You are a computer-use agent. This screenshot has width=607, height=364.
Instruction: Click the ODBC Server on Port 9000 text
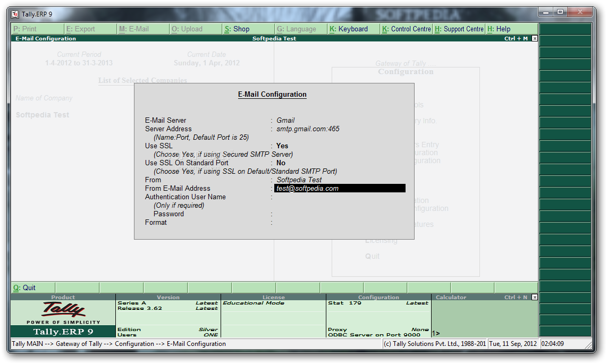(x=374, y=335)
